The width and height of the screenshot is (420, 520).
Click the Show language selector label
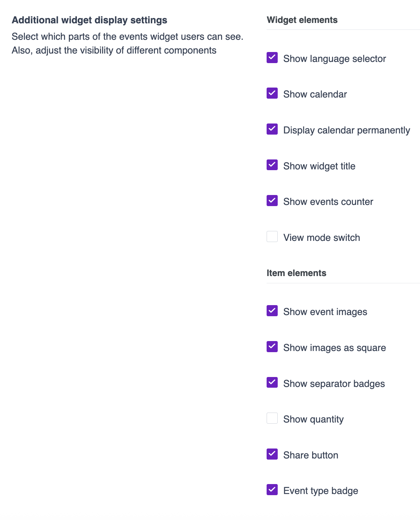334,59
